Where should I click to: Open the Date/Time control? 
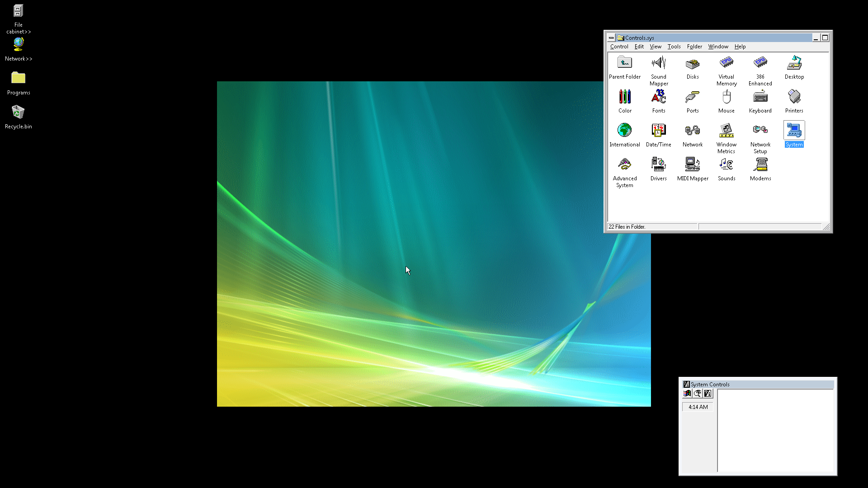(659, 130)
